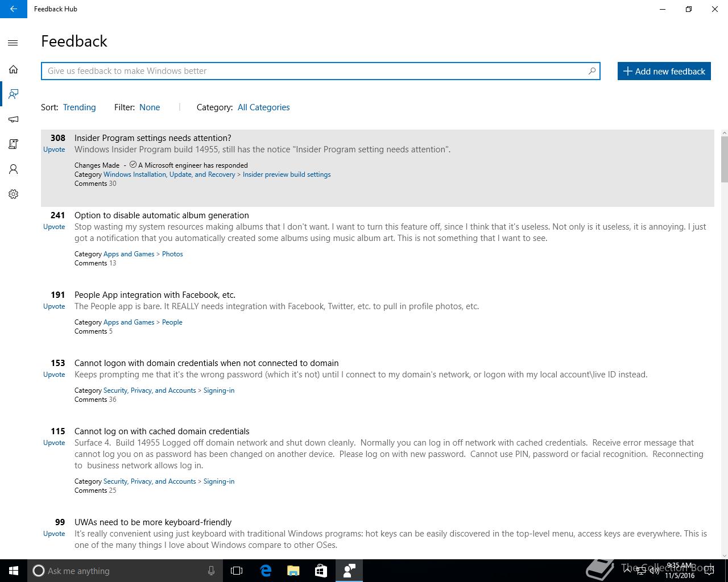Click Windows Installation, Update, and Recovery link
The width and height of the screenshot is (728, 582).
(169, 174)
